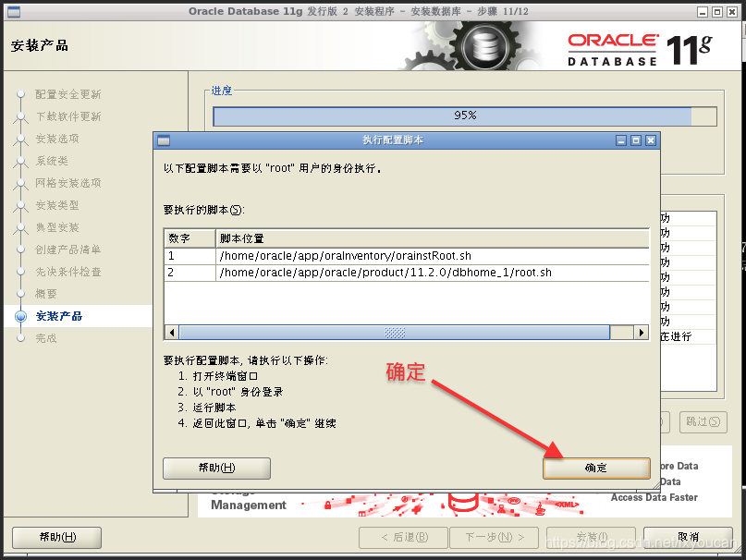The width and height of the screenshot is (746, 560).
Task: Select the 典型安装 step in the sidebar
Action: (57, 227)
